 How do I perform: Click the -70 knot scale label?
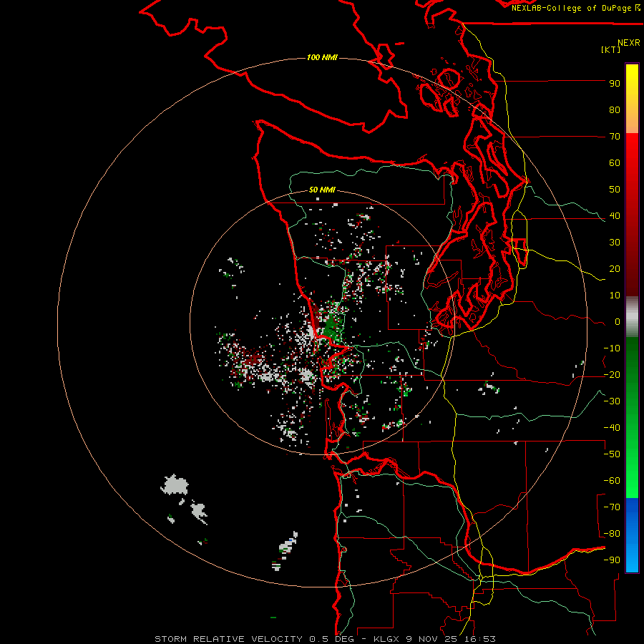[612, 507]
